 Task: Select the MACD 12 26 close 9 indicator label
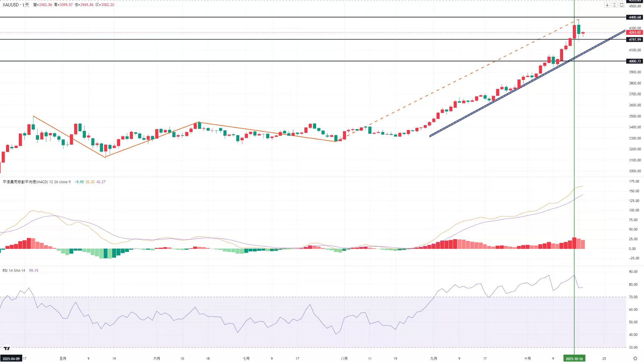coord(37,182)
